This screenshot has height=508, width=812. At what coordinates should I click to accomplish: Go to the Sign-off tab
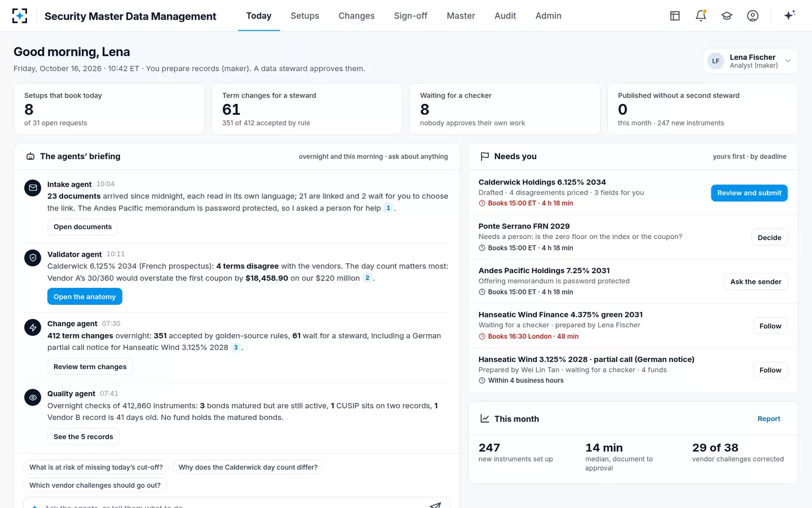(x=411, y=16)
